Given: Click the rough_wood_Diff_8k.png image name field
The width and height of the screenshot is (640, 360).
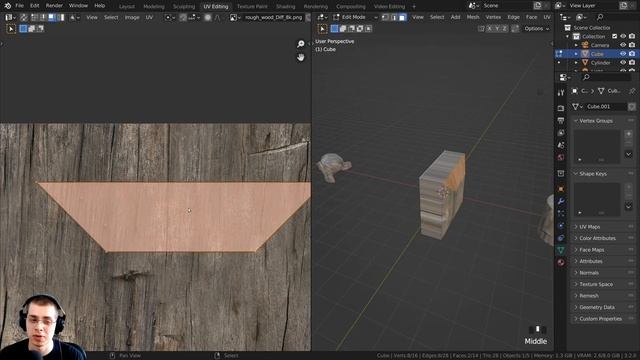Looking at the screenshot, I should (273, 17).
